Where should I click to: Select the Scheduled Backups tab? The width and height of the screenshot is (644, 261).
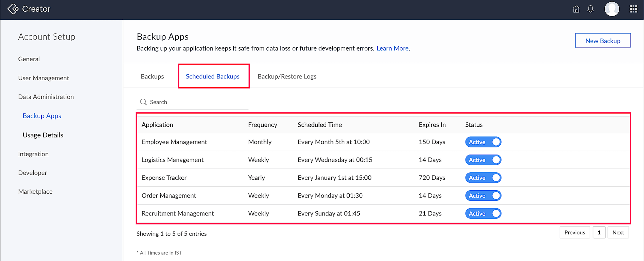click(x=213, y=76)
